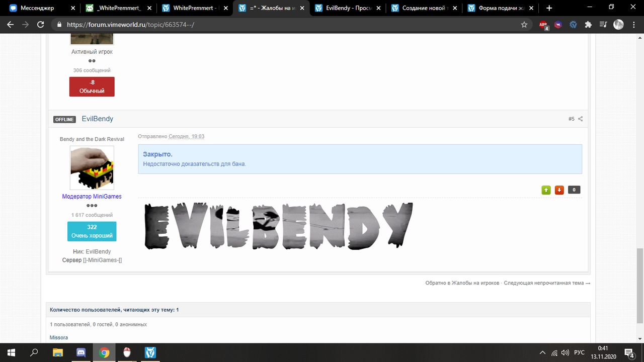Screen dimensions: 644x362
Task: Open File Explorer from the taskbar
Action: tap(58, 352)
